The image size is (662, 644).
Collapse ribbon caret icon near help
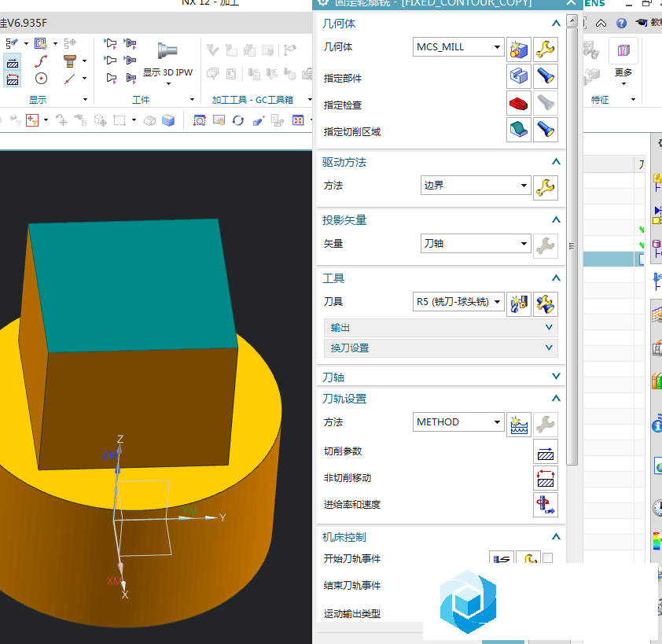tap(601, 24)
